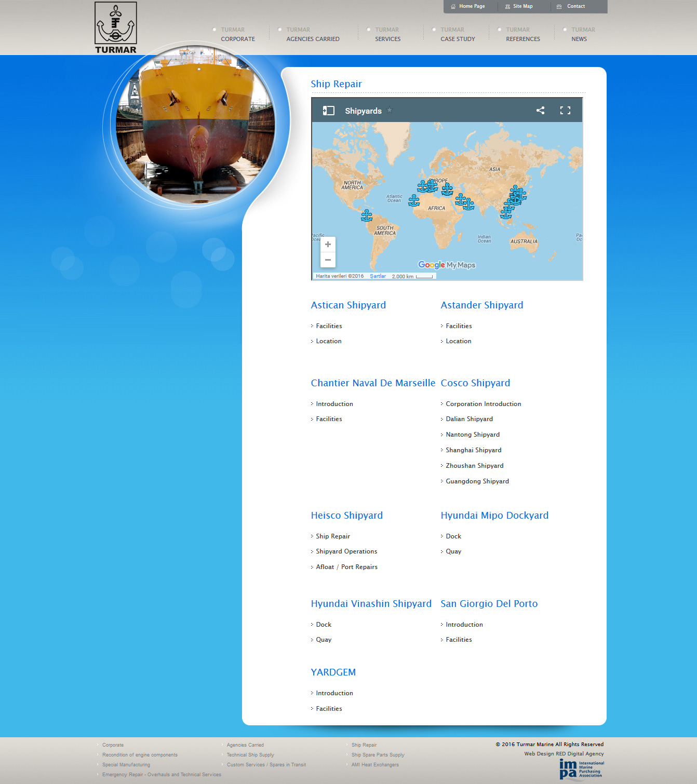
Task: Open Zhoushan Shipyard link
Action: click(475, 466)
